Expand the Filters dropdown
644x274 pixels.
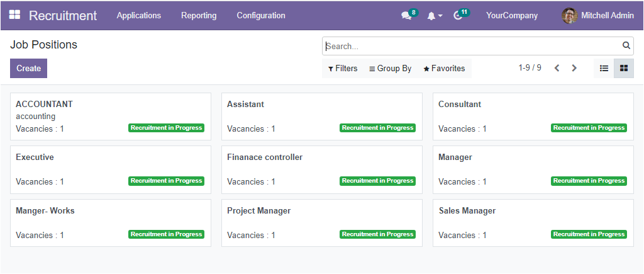[343, 68]
